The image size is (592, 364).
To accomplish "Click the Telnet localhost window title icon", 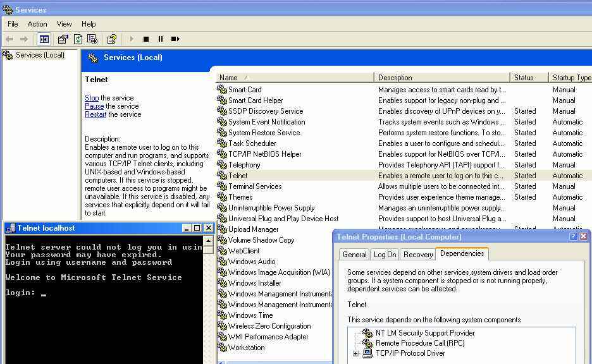I will (11, 228).
